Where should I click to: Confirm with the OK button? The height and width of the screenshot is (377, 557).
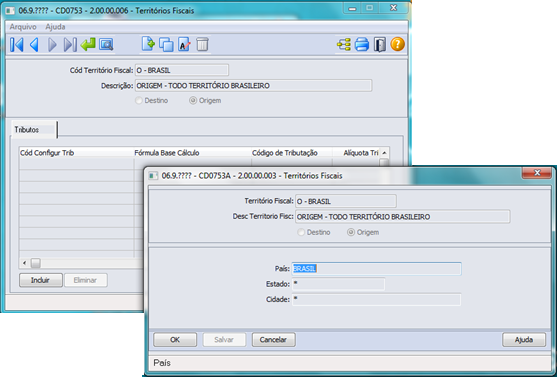tap(175, 340)
